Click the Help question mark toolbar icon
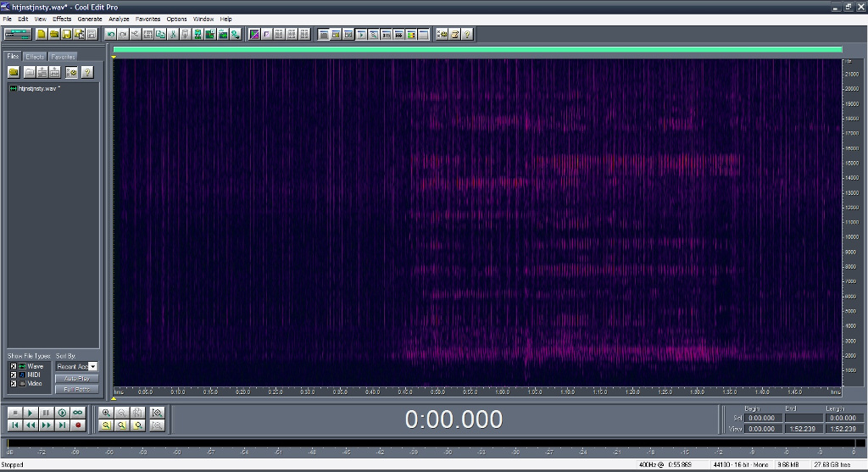 tap(467, 34)
